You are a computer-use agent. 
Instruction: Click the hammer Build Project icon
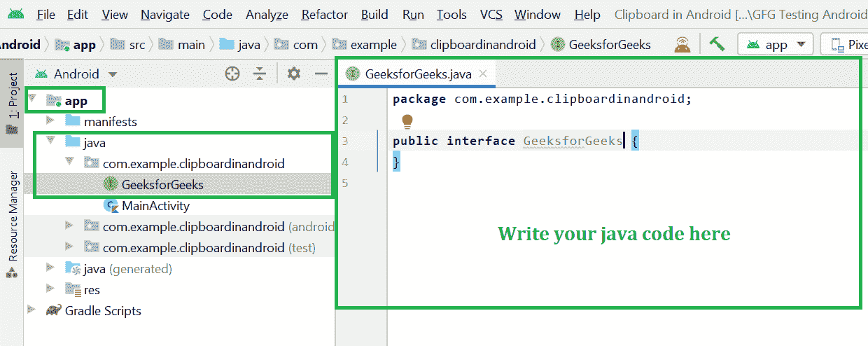point(716,44)
